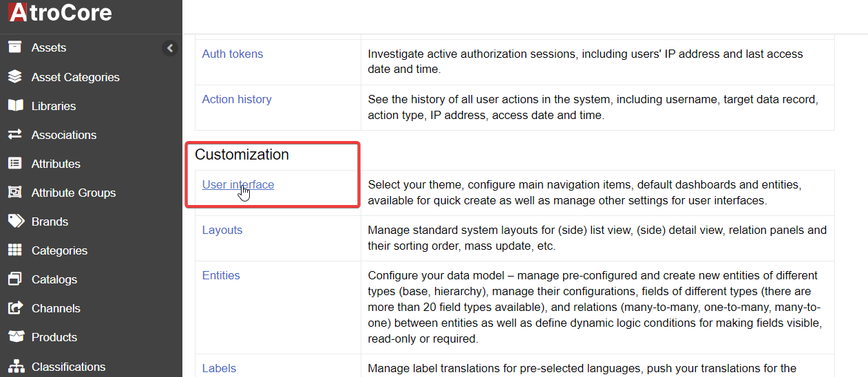Open the Layouts link
This screenshot has height=377, width=868.
point(222,230)
